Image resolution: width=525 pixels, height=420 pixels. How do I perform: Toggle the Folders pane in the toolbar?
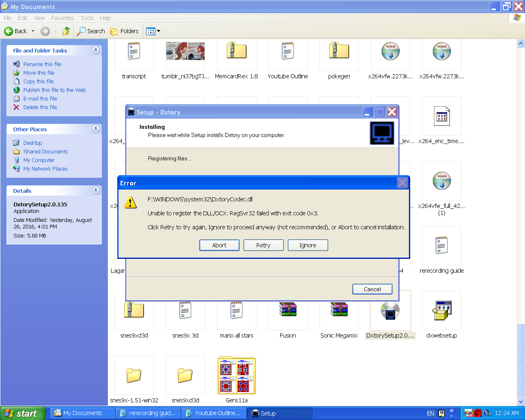(124, 31)
